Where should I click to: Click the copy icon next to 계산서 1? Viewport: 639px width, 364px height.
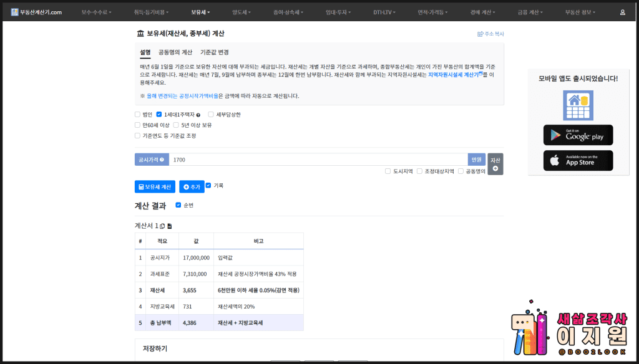pyautogui.click(x=162, y=226)
